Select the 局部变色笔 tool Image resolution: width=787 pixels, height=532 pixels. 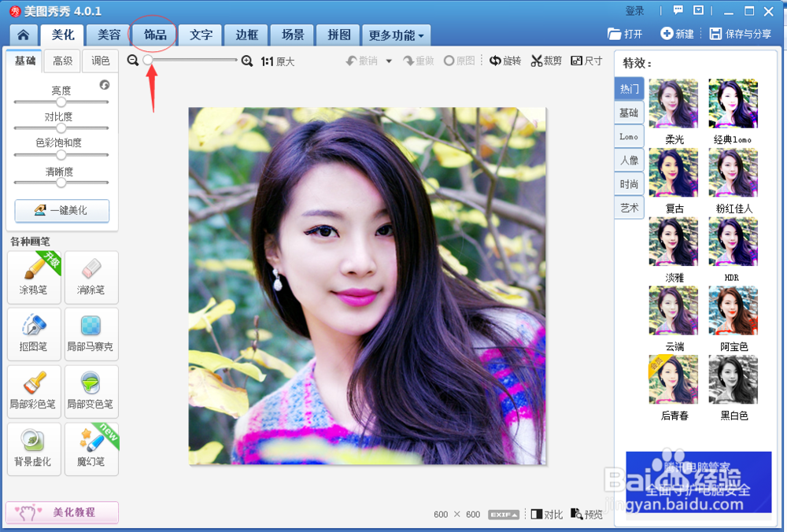[x=91, y=391]
